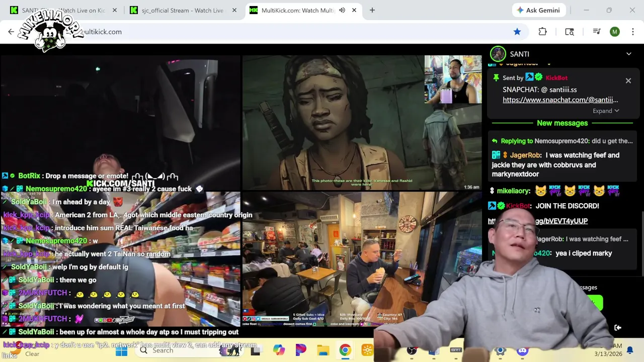Viewport: 644px width, 362px height.
Task: Close the MultiKick.com tab
Action: 354,10
